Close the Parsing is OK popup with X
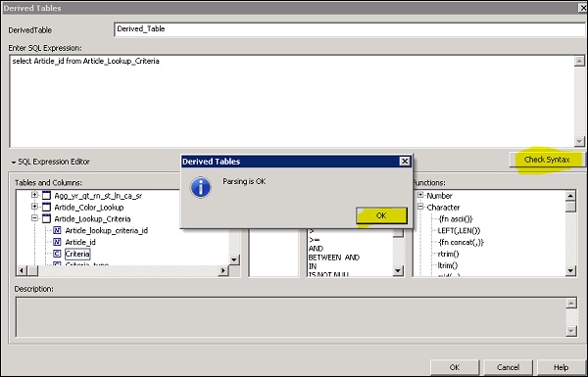The width and height of the screenshot is (588, 377). [405, 162]
